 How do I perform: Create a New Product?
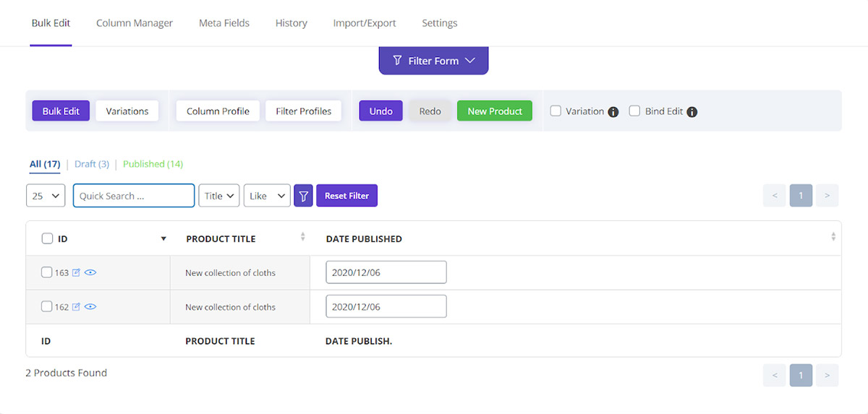click(495, 111)
